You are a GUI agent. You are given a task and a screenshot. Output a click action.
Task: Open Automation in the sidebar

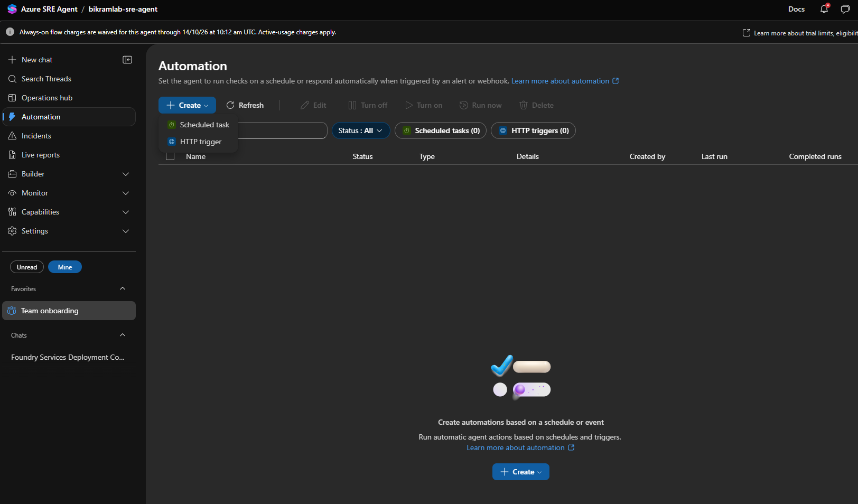tap(69, 117)
